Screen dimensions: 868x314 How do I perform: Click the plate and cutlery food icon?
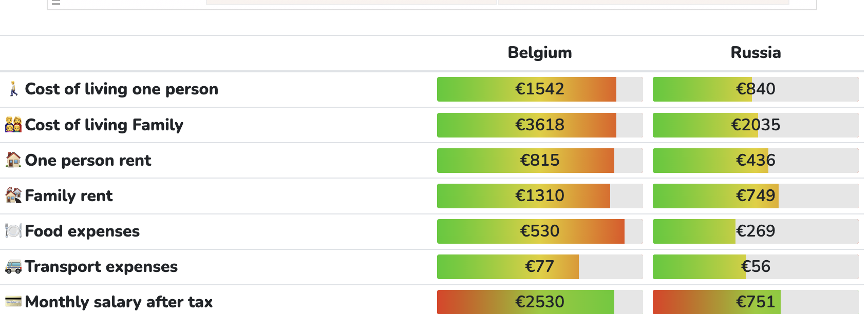coord(13,230)
